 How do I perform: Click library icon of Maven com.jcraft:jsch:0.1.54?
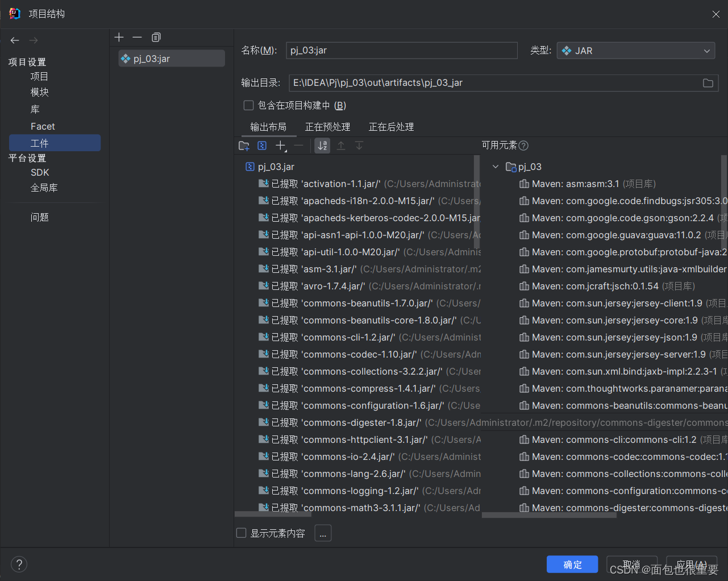525,286
